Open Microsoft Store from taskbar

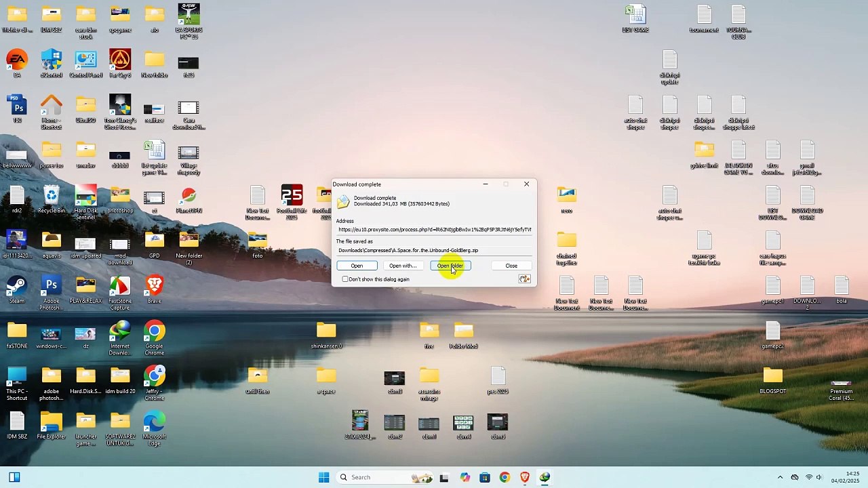tap(484, 477)
